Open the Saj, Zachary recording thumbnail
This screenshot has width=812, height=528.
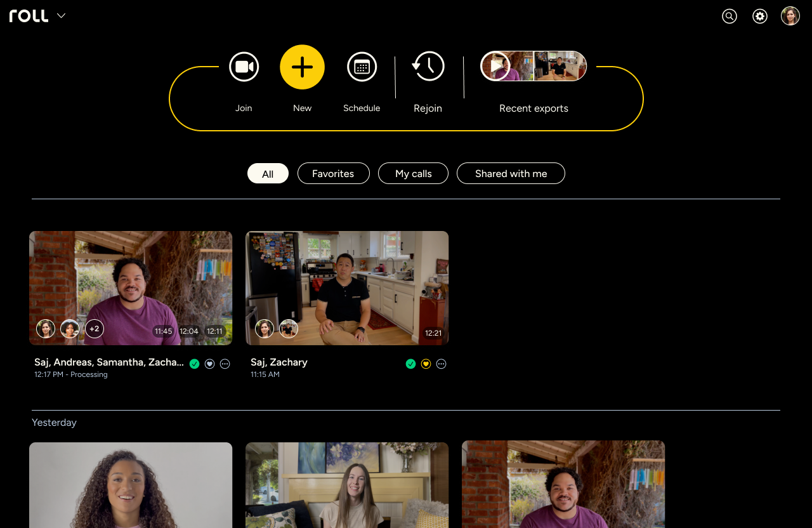pos(346,287)
